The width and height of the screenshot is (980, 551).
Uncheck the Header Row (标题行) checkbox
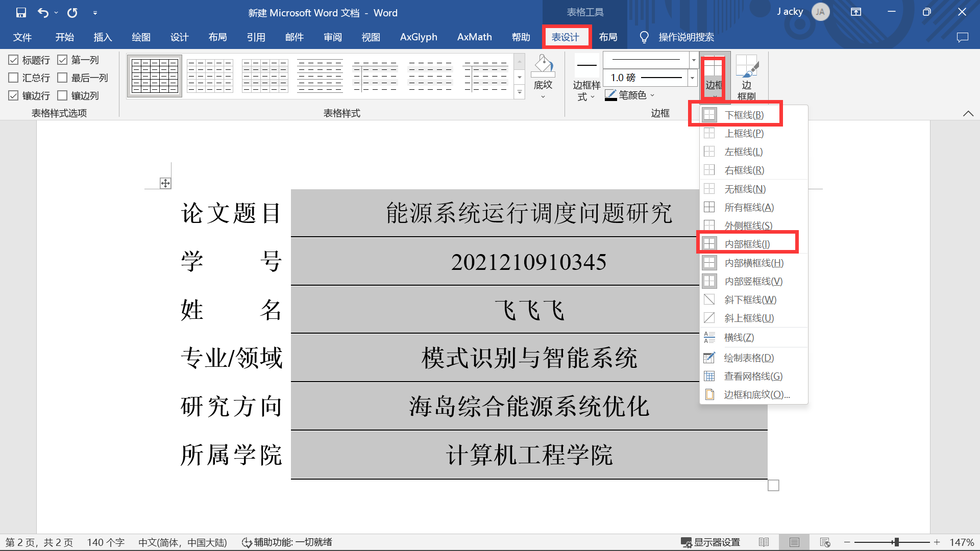[14, 60]
